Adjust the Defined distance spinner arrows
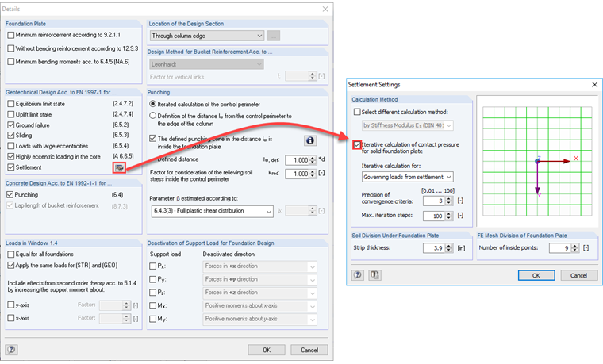 pyautogui.click(x=313, y=160)
